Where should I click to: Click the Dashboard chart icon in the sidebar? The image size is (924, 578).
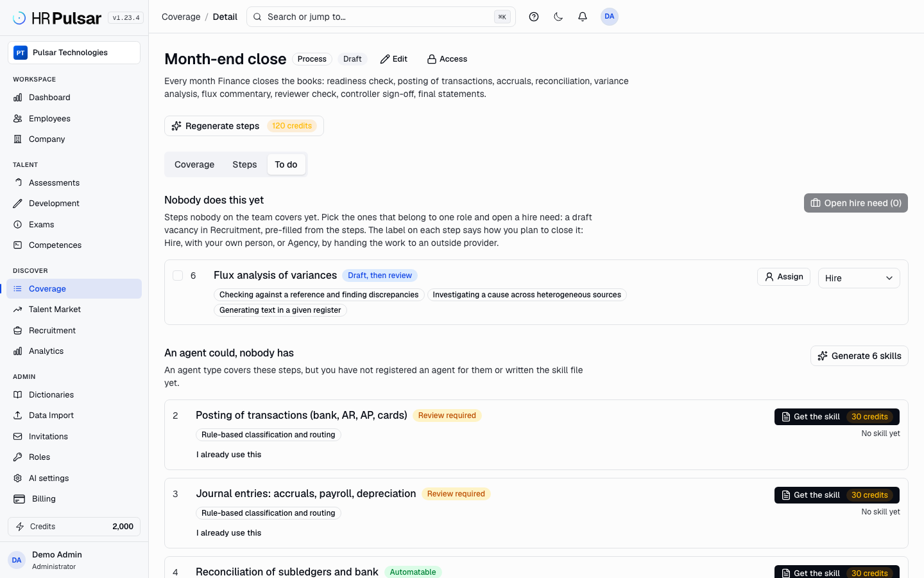18,98
